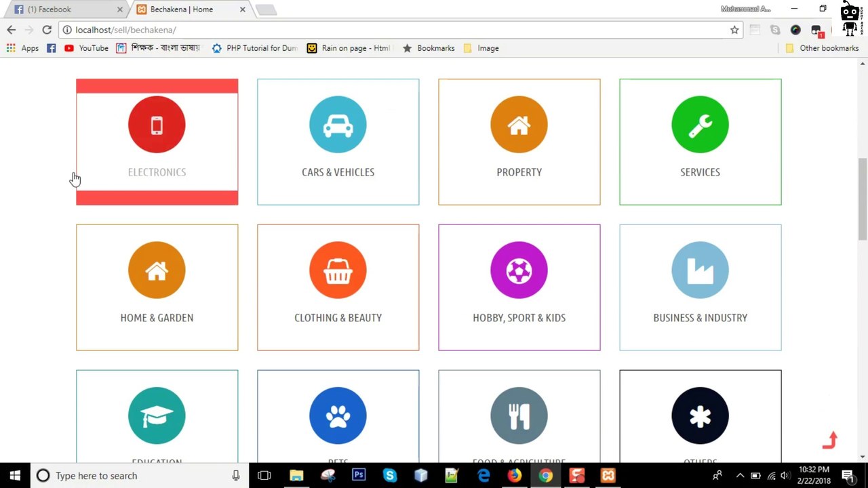The height and width of the screenshot is (488, 868).
Task: Click the CARS & VEHICLES label
Action: [x=338, y=172]
